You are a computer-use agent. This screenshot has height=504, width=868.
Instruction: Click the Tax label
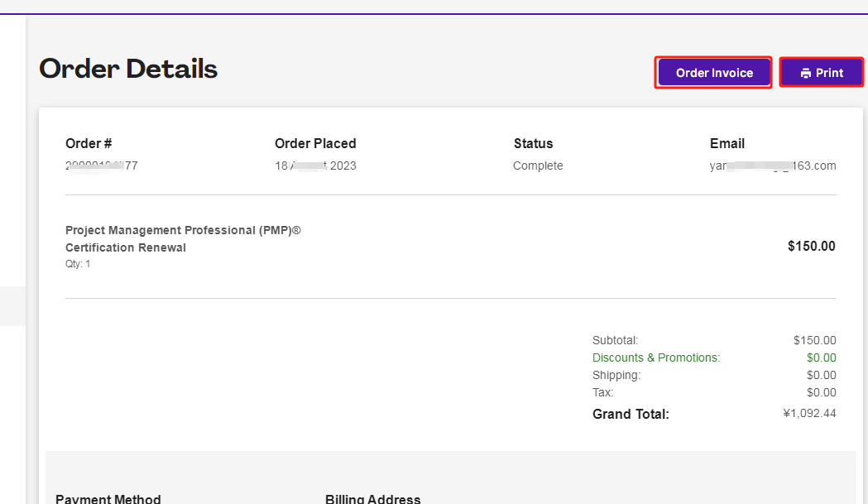(604, 392)
